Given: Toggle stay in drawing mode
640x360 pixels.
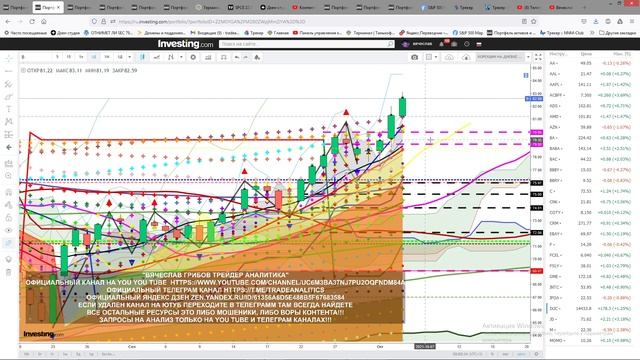Looking at the screenshot, I should point(9,205).
